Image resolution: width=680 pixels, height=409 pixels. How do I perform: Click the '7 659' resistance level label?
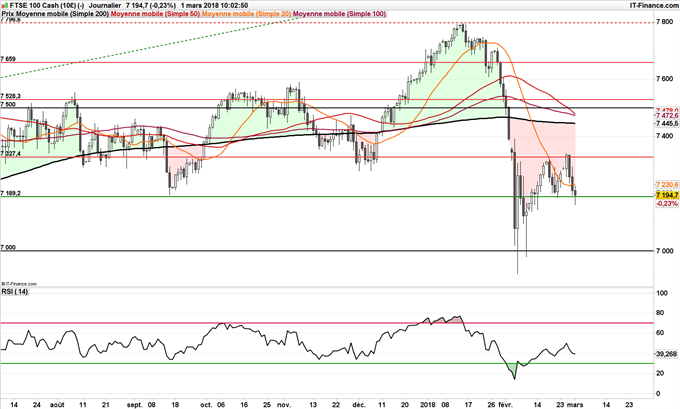(8, 59)
